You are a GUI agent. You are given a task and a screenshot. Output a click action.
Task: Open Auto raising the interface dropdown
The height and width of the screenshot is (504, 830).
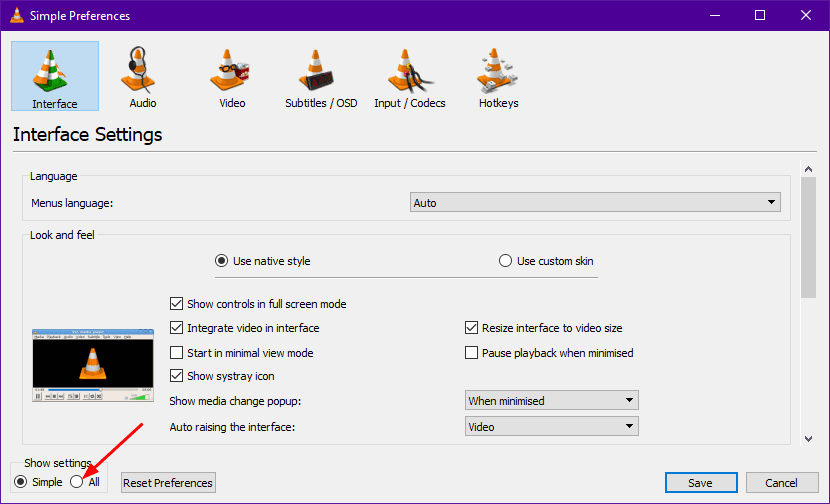(552, 426)
